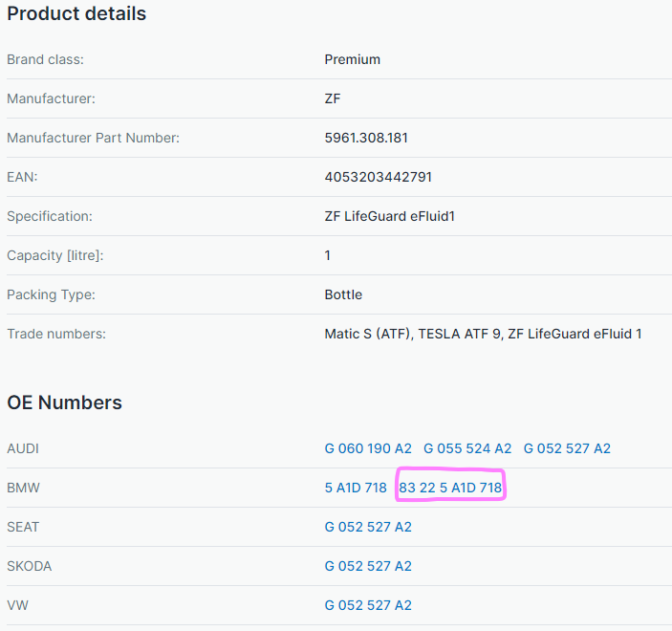Click the Manufacturer value ZF
This screenshot has width=672, height=631.
point(333,98)
